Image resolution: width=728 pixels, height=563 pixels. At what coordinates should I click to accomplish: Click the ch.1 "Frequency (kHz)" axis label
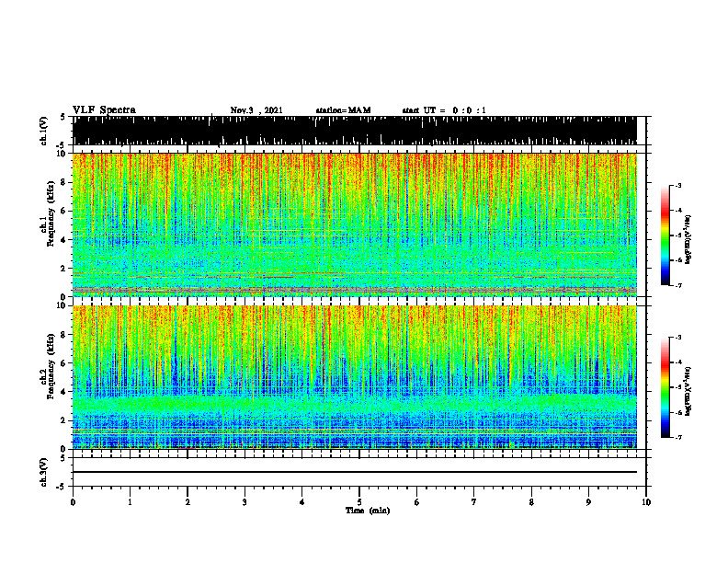point(51,213)
